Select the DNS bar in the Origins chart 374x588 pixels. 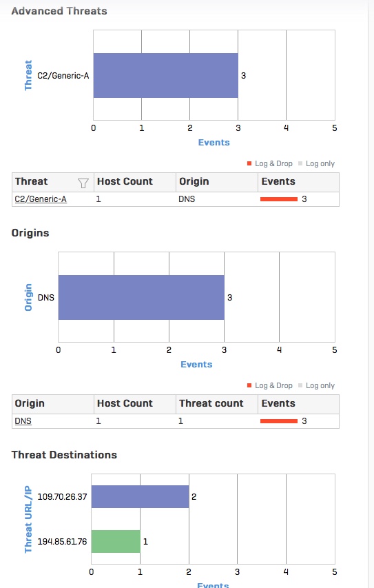[x=141, y=297]
